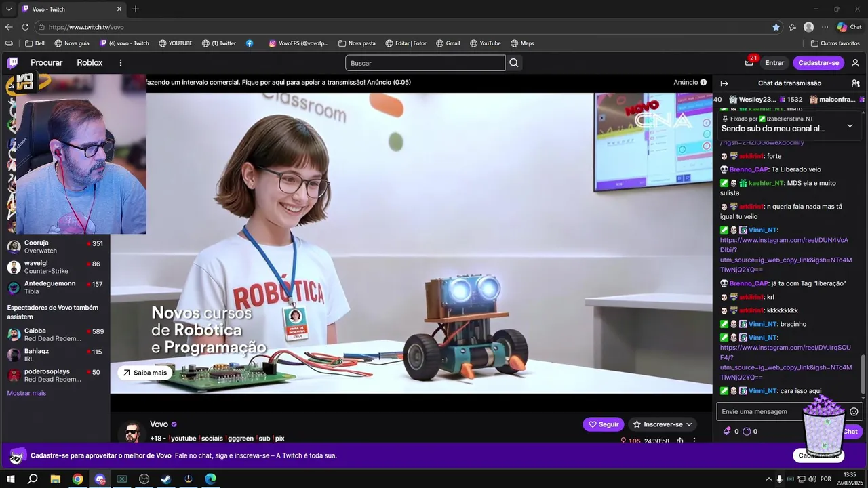868x488 pixels.
Task: Click Procurar in the Twitch navigation
Action: 46,63
